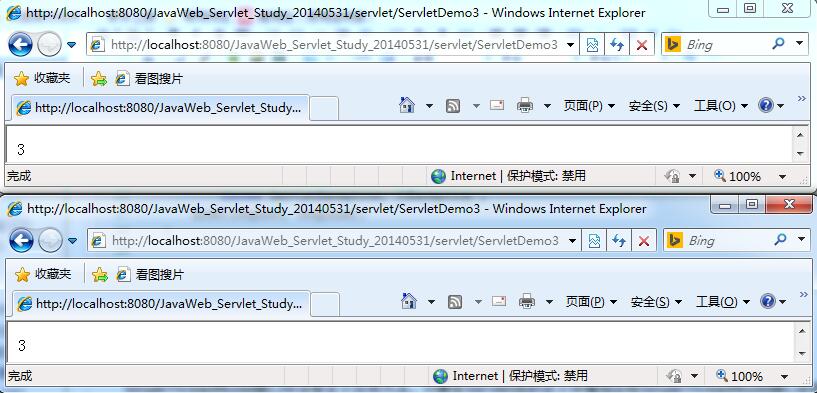Go back in the top IE window
The image size is (817, 393).
click(20, 45)
